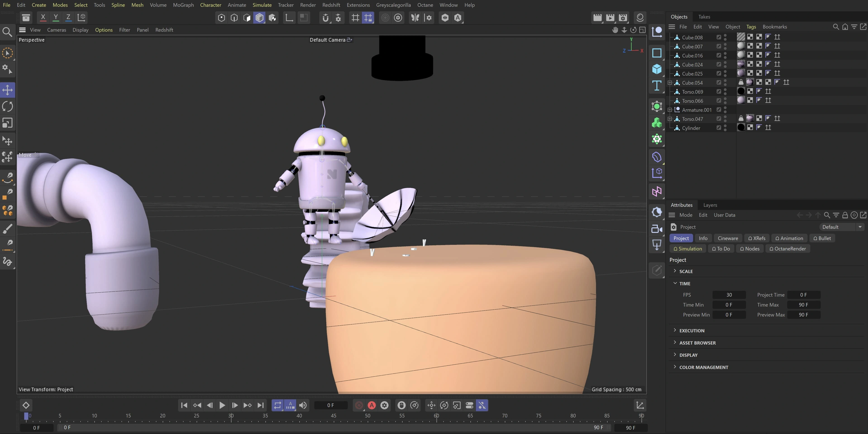Open the MoGraph menu
Image resolution: width=868 pixels, height=434 pixels.
(183, 5)
